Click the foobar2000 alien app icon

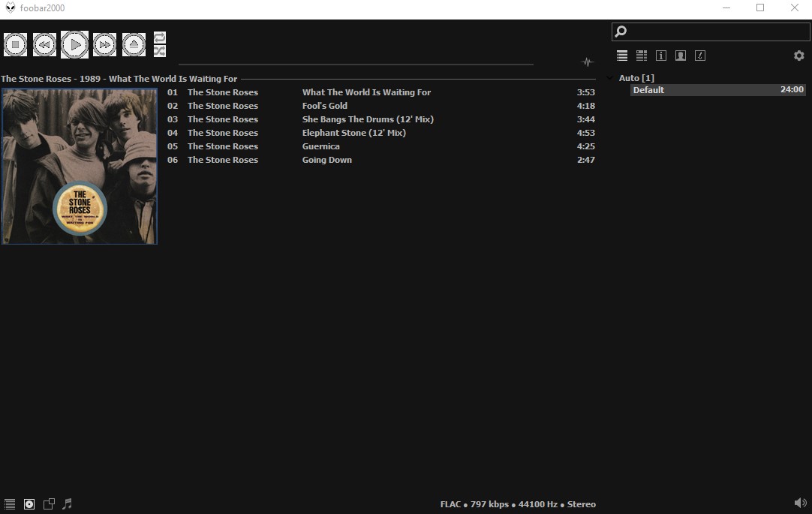[x=11, y=8]
